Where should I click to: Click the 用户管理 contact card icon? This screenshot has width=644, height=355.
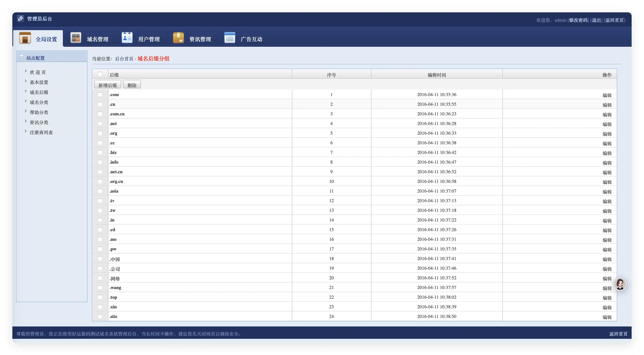127,38
